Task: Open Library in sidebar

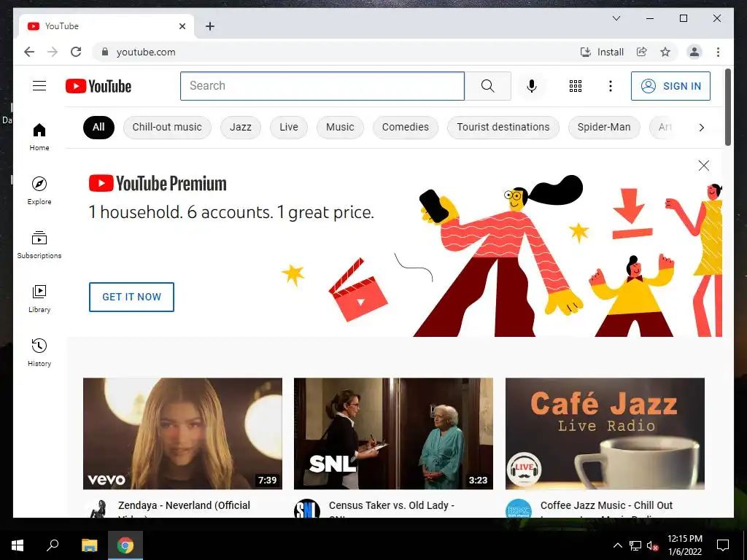Action: [x=39, y=298]
